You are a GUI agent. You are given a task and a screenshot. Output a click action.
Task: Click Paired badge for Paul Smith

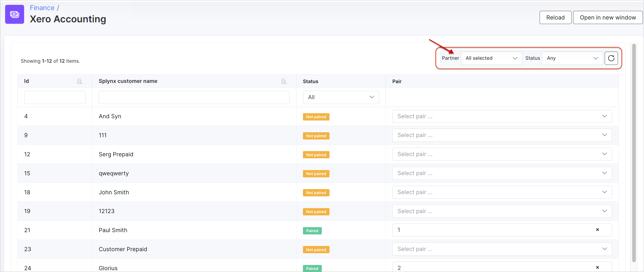312,231
